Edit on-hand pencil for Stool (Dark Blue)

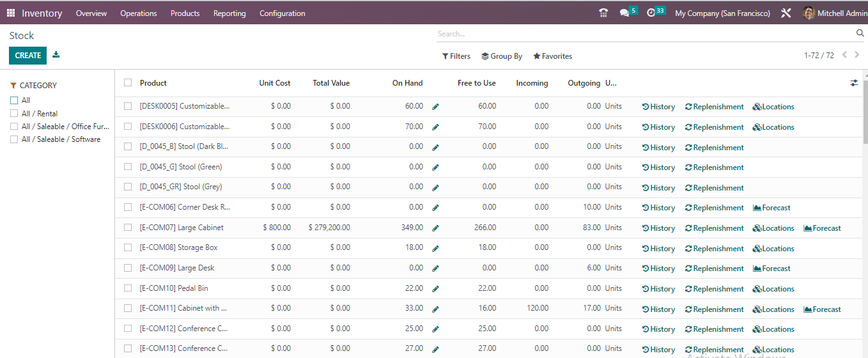click(x=435, y=148)
